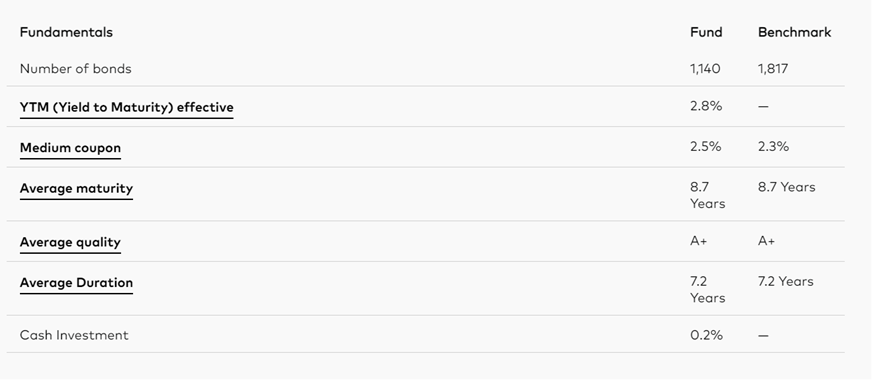Click fund bond count value 1,140

(x=705, y=69)
